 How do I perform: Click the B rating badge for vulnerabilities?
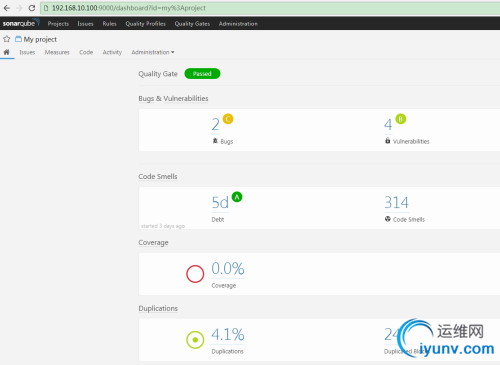tap(401, 119)
